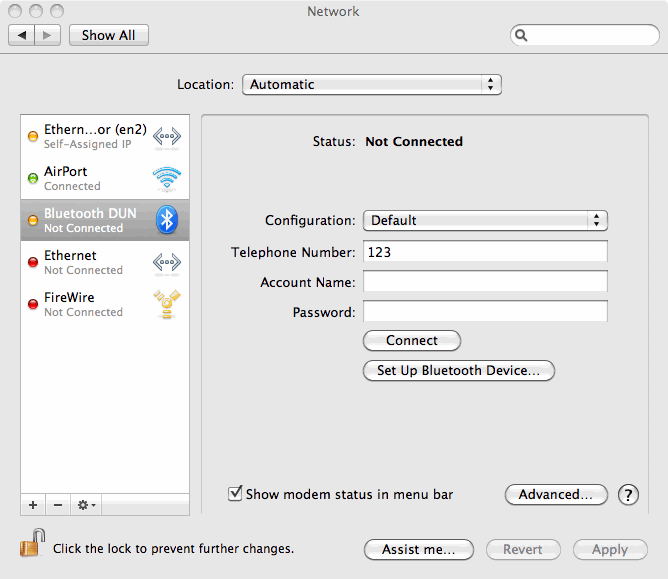Open the gear action menu below the service list
Viewport: 668px width, 579px height.
86,505
